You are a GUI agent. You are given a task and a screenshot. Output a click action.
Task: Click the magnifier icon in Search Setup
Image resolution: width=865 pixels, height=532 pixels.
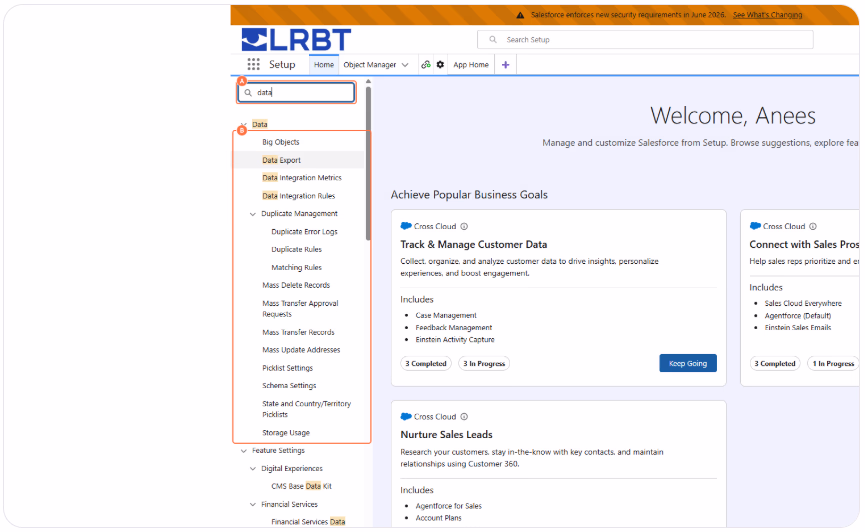(493, 40)
